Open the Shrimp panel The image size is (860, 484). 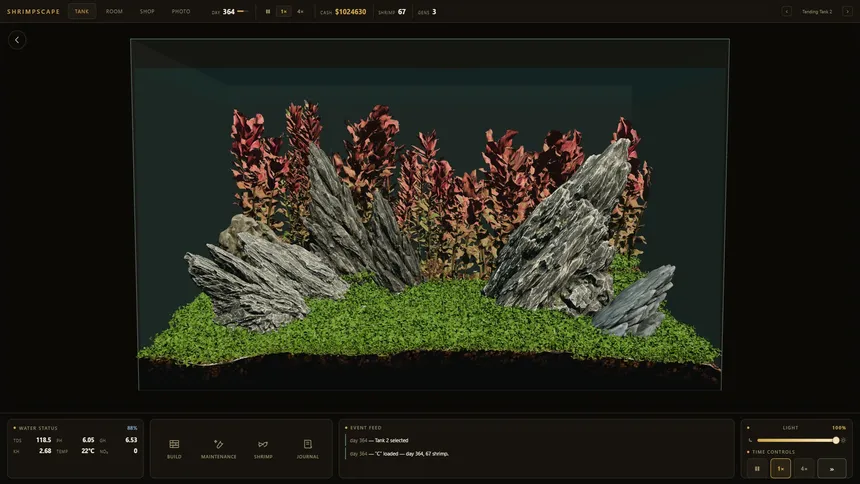[x=263, y=448]
